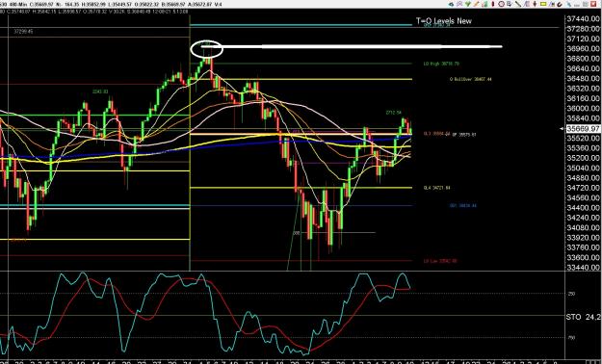
Task: Click the blue wrench toolbar icon
Action: click(x=568, y=4)
